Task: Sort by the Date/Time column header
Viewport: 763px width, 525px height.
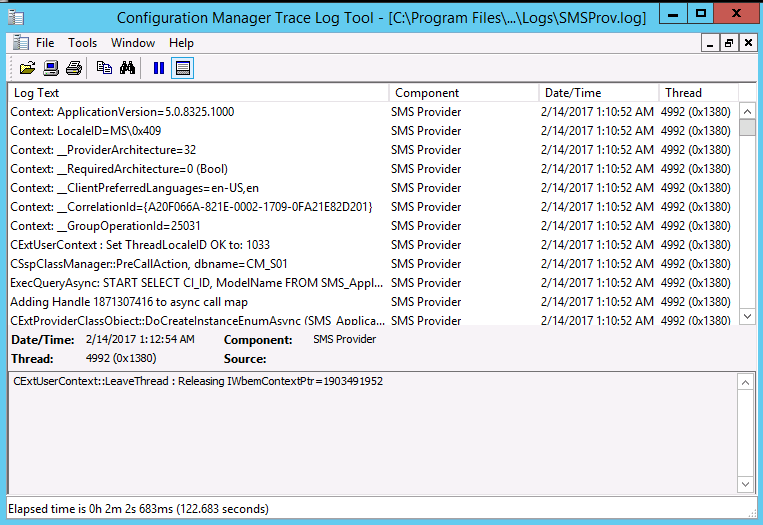Action: point(598,93)
